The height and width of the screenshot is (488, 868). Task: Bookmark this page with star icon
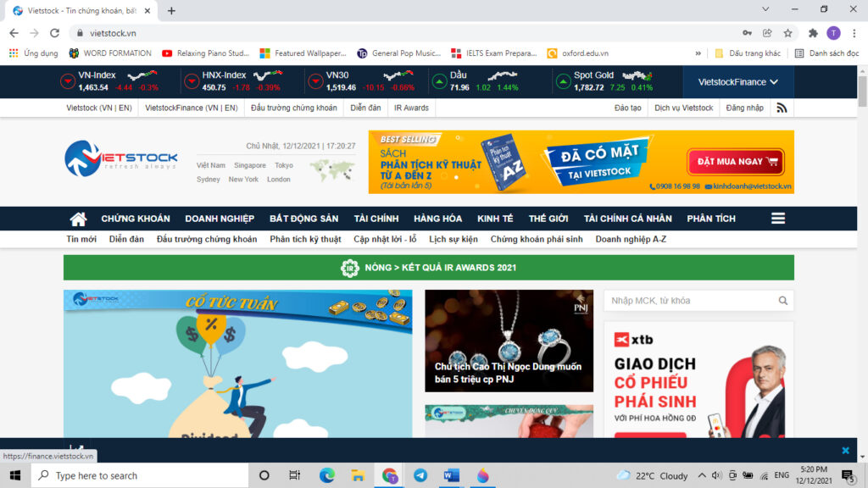[x=787, y=33]
